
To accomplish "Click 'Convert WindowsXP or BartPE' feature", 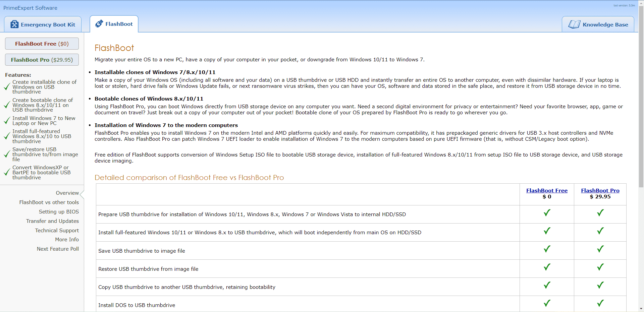I will point(42,173).
